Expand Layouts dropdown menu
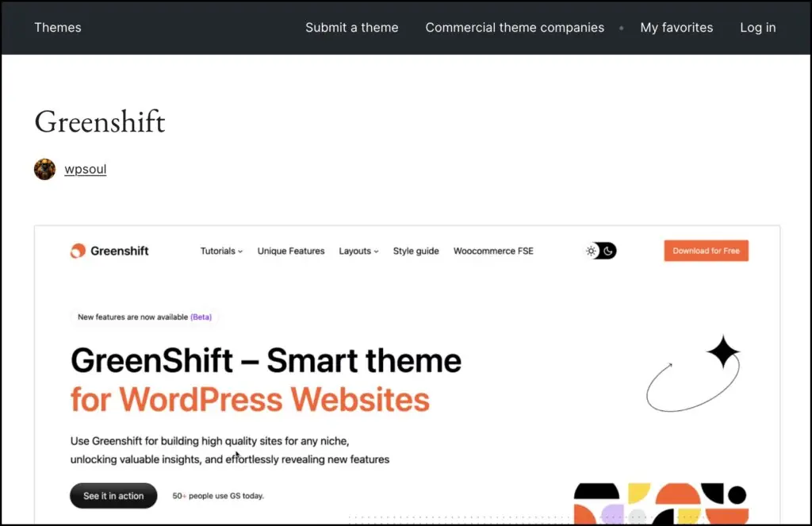 pyautogui.click(x=359, y=251)
